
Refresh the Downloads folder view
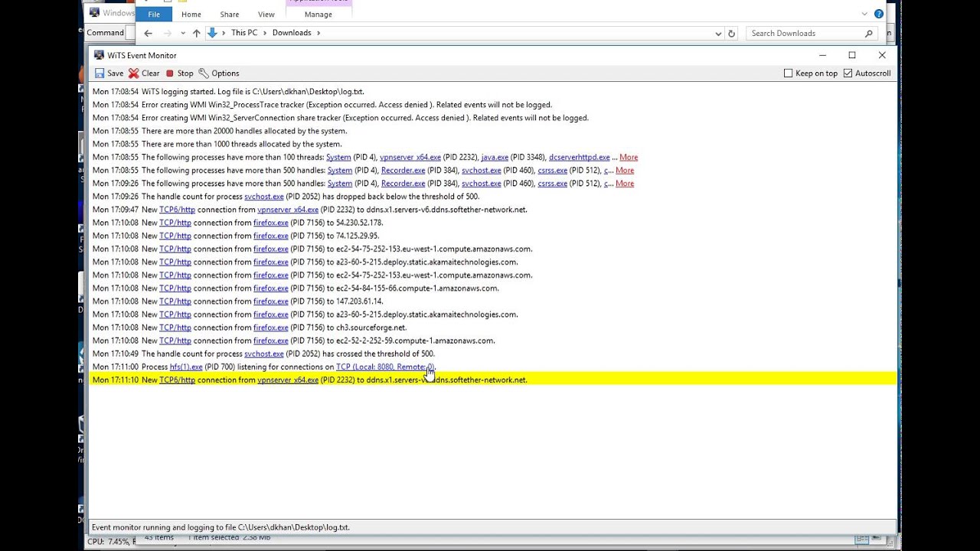[731, 33]
